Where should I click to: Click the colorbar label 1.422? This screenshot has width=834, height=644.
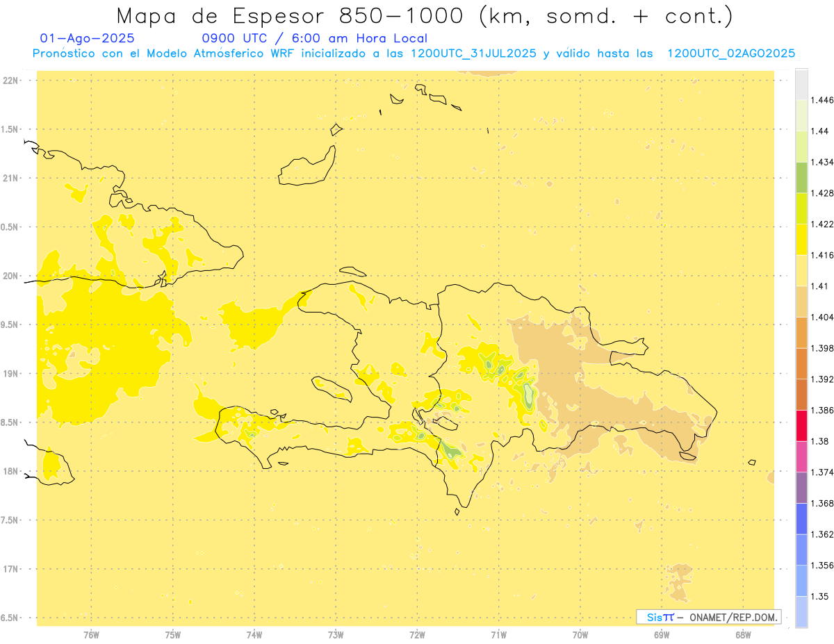click(823, 224)
